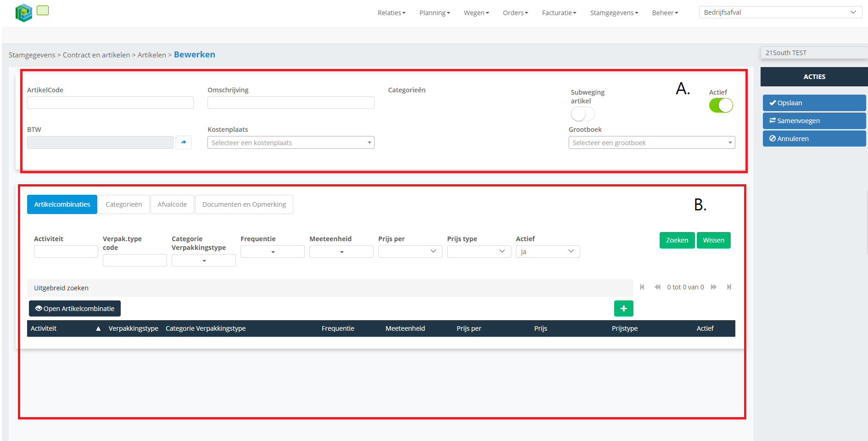Click Artikelen breadcrumb link

152,55
